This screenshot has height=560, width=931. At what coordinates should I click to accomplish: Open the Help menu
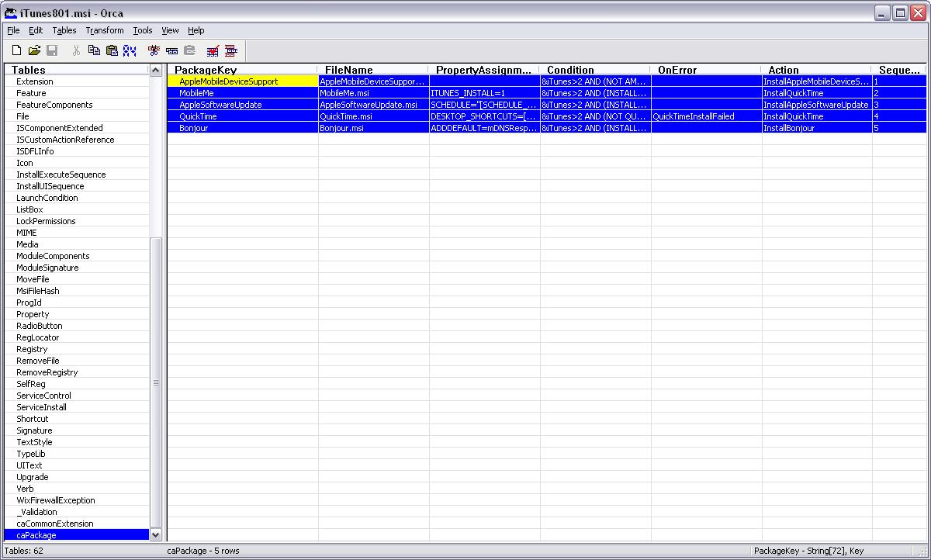tap(196, 30)
